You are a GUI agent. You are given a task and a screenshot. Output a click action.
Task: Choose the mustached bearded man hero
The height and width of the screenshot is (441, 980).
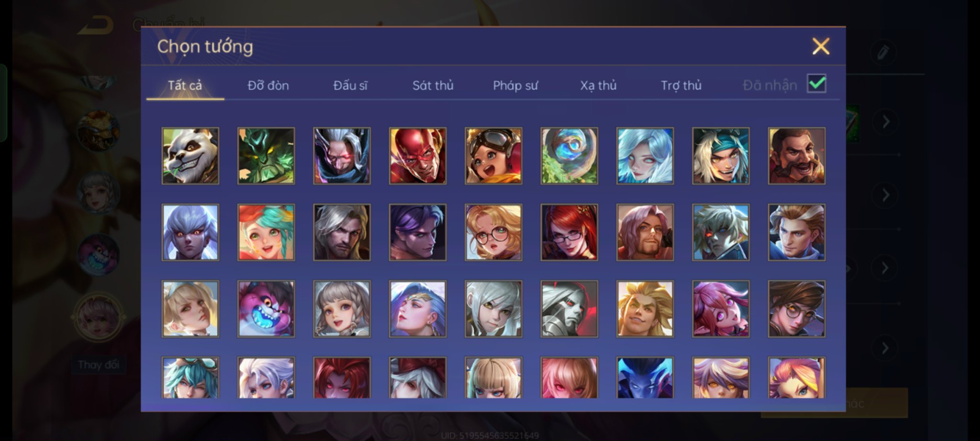pos(797,156)
